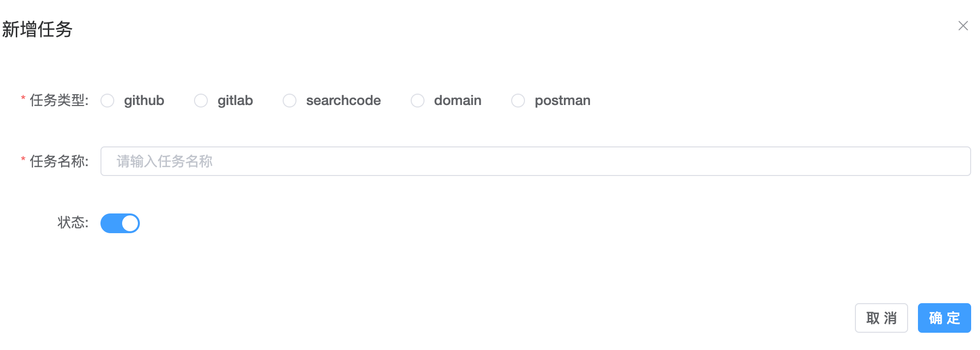
Task: Click the 任务类型 field label
Action: 59,101
